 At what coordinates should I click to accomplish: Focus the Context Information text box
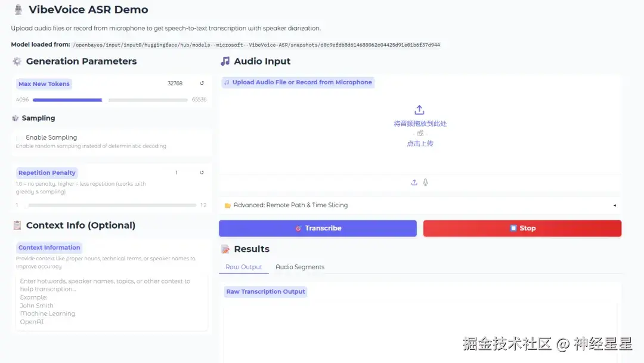click(112, 302)
